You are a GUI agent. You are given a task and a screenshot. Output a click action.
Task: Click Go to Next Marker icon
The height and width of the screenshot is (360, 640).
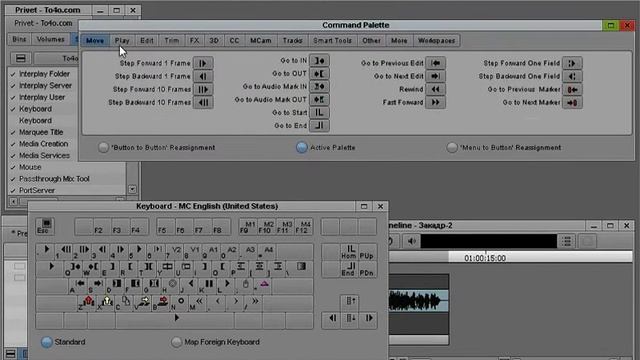tap(572, 102)
